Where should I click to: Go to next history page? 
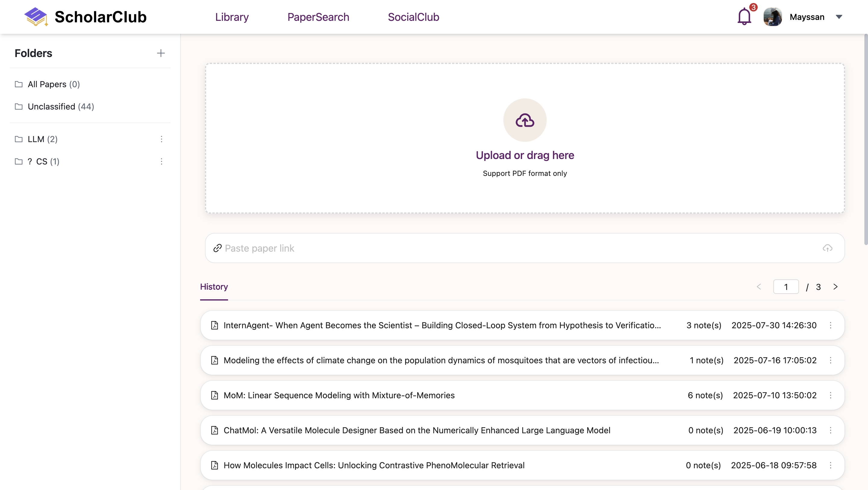[x=835, y=287]
